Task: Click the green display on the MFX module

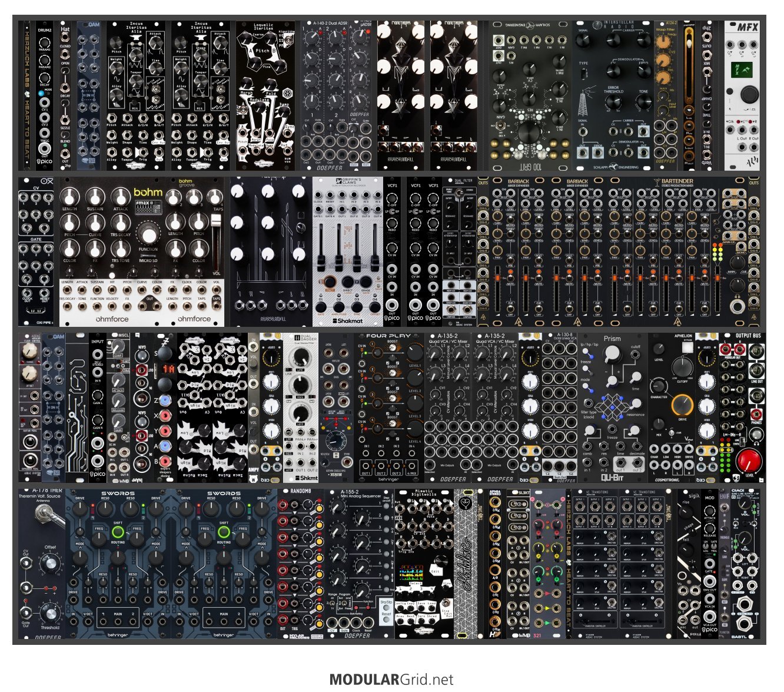Action: (x=740, y=69)
